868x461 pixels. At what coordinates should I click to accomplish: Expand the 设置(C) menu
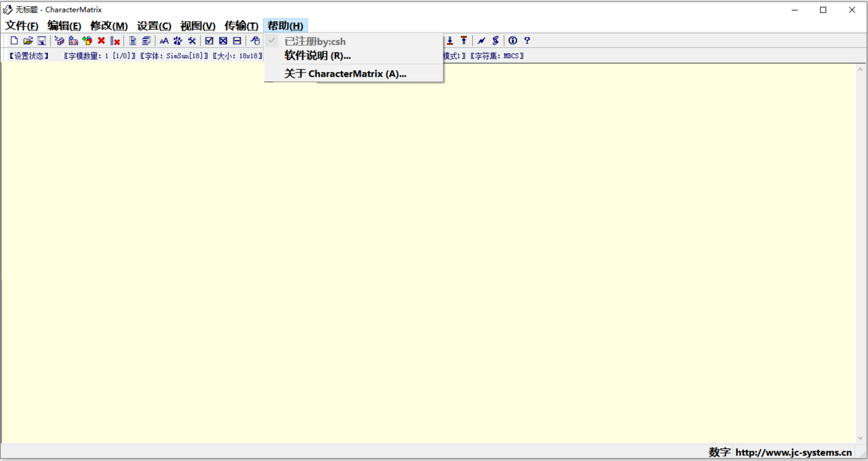pyautogui.click(x=154, y=26)
